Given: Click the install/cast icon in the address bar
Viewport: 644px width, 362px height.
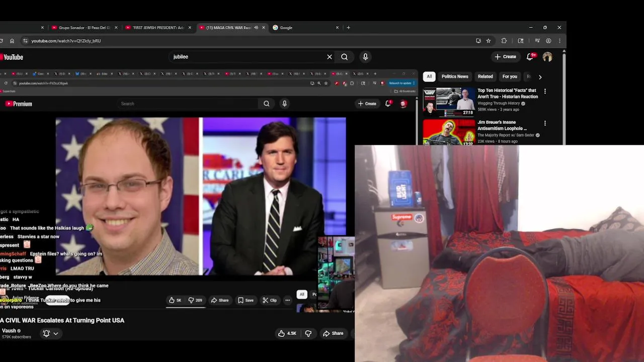Looking at the screenshot, I should [x=478, y=41].
